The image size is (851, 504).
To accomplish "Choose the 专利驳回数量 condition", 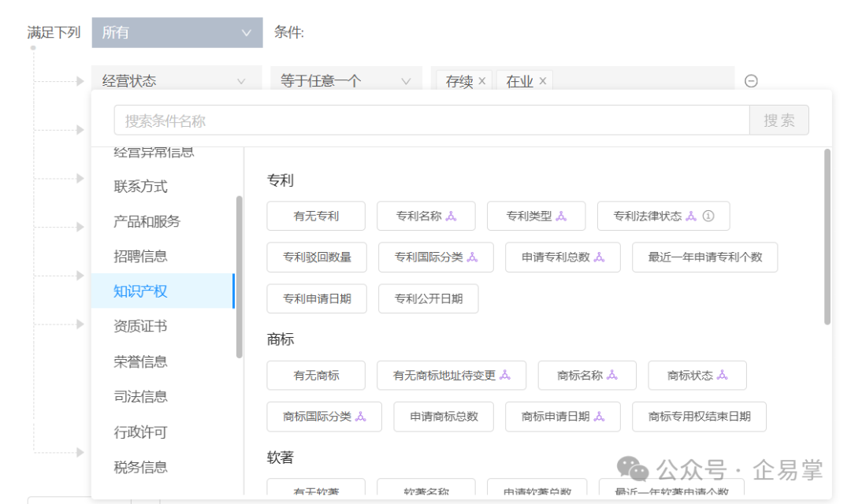I will pyautogui.click(x=317, y=258).
